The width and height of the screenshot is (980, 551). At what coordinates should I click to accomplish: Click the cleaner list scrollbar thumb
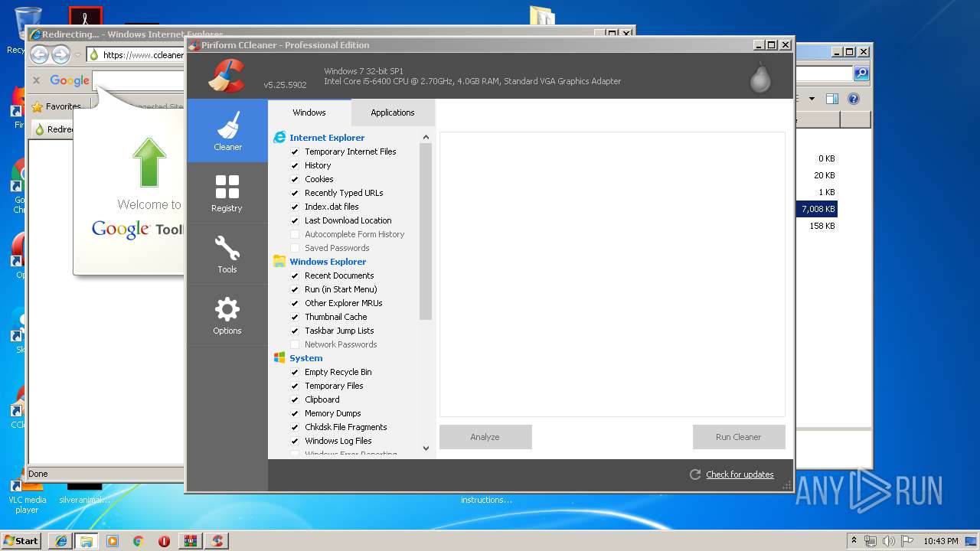click(426, 231)
